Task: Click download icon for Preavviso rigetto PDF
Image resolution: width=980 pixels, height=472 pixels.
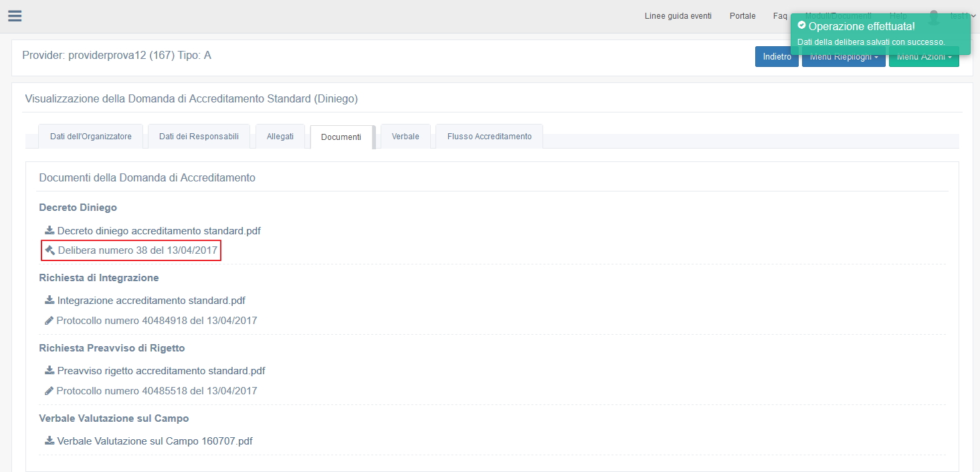Action: point(50,371)
